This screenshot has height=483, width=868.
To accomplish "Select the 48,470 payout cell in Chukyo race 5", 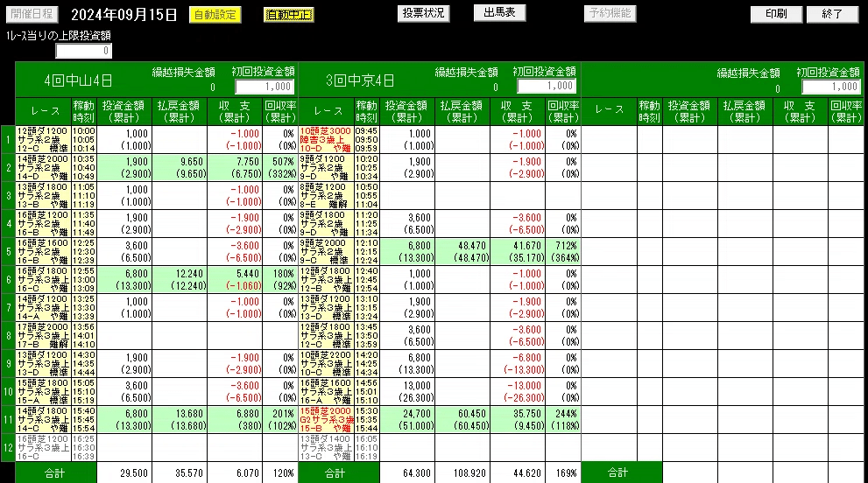I will [462, 252].
